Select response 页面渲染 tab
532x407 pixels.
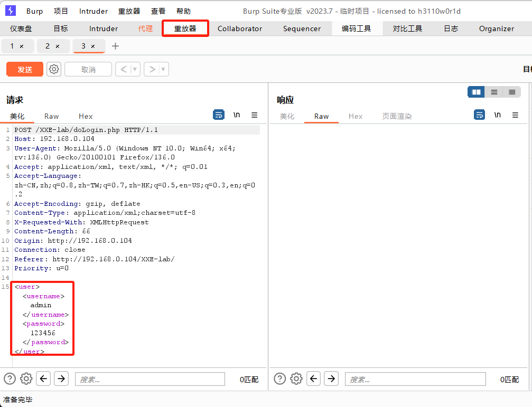point(397,116)
